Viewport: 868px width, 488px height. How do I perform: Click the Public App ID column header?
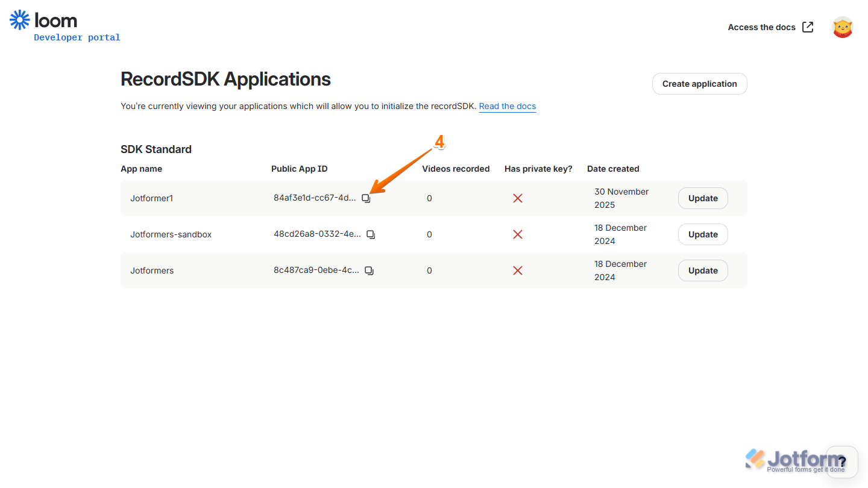pos(300,169)
